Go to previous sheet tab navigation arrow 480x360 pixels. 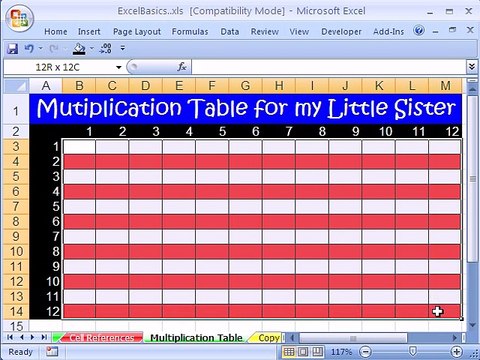click(x=21, y=337)
